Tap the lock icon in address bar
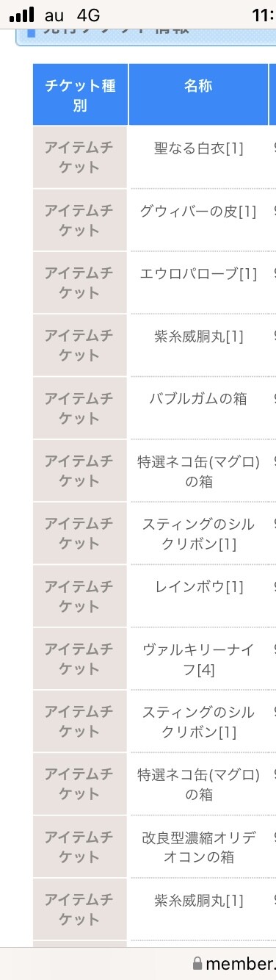 click(197, 964)
